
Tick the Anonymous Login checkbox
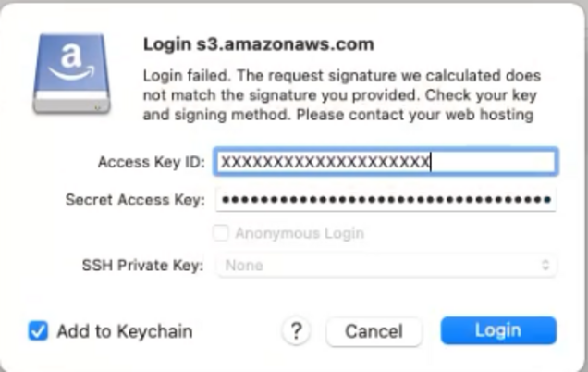(x=221, y=233)
